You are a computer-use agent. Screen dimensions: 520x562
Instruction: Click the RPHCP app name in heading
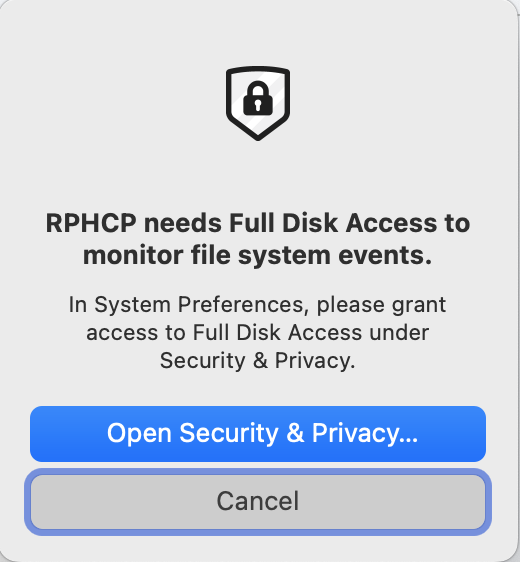tap(91, 223)
